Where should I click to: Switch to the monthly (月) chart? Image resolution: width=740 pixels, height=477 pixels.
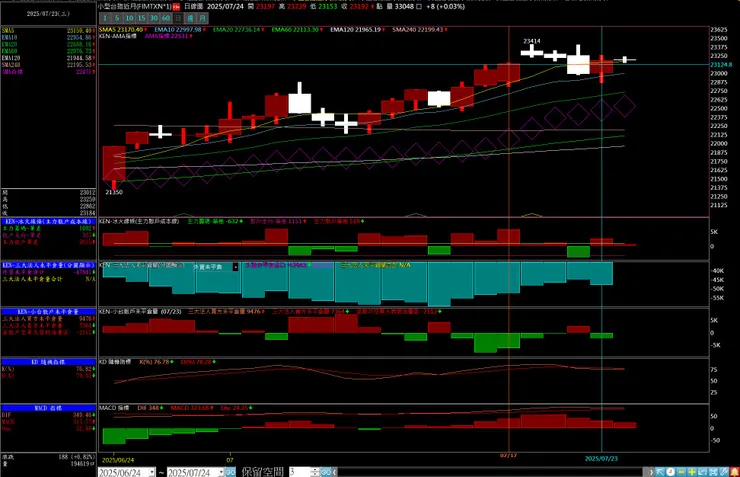click(x=202, y=18)
